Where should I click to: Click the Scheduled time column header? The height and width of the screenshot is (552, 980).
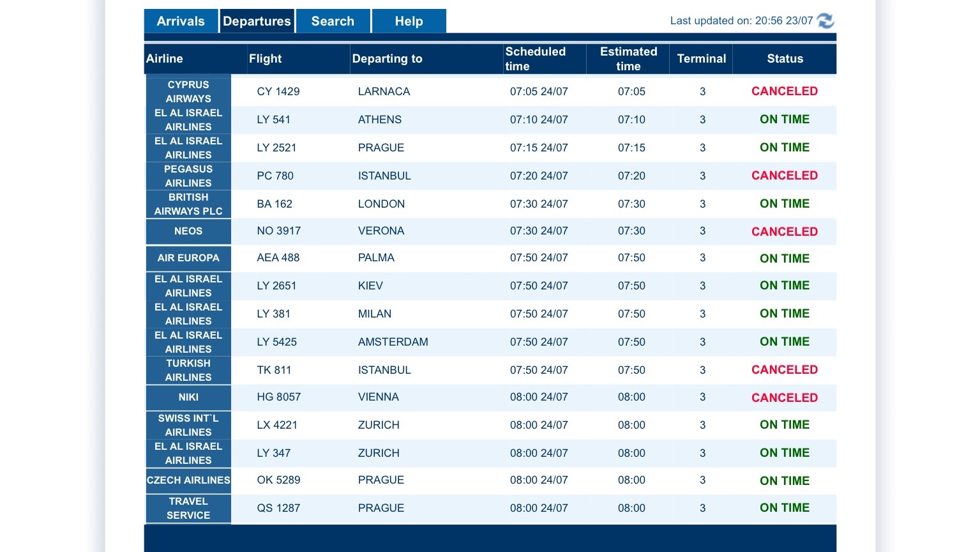pos(535,59)
